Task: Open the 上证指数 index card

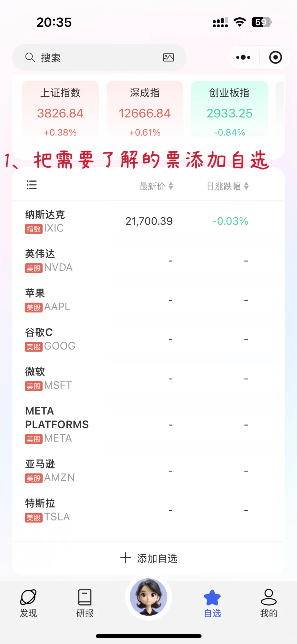Action: (60, 109)
